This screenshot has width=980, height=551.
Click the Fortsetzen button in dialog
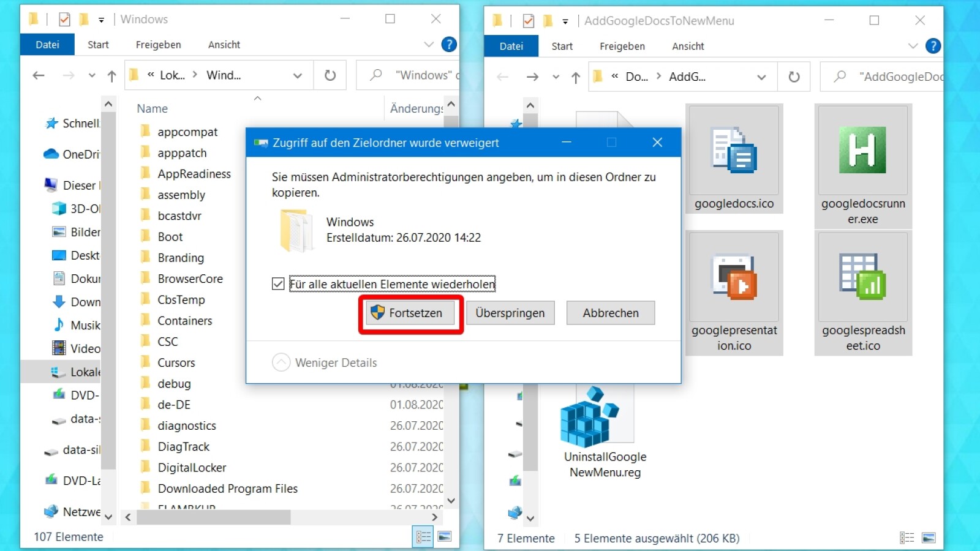(x=411, y=313)
